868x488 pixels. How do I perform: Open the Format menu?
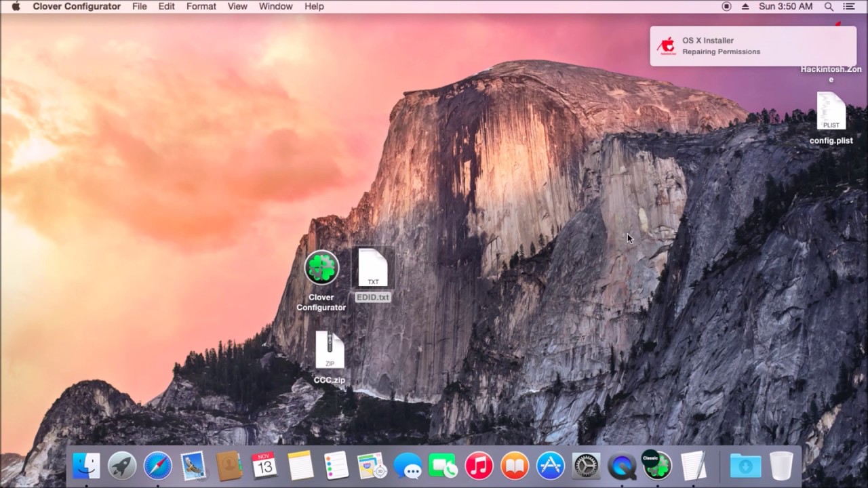pos(201,6)
